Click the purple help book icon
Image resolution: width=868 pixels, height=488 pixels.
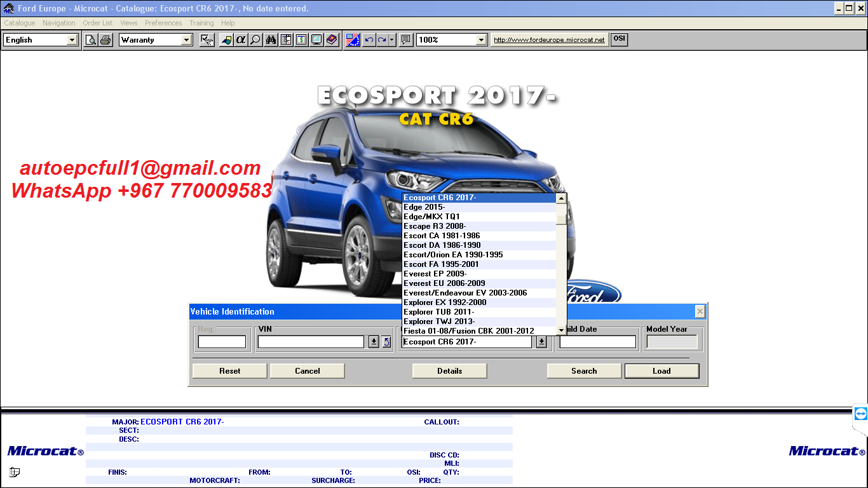tap(332, 39)
